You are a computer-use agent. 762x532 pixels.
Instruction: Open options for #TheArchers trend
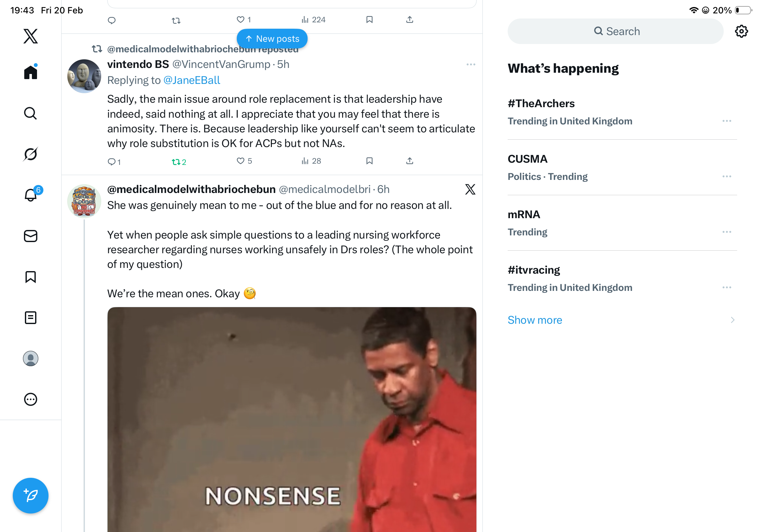727,121
